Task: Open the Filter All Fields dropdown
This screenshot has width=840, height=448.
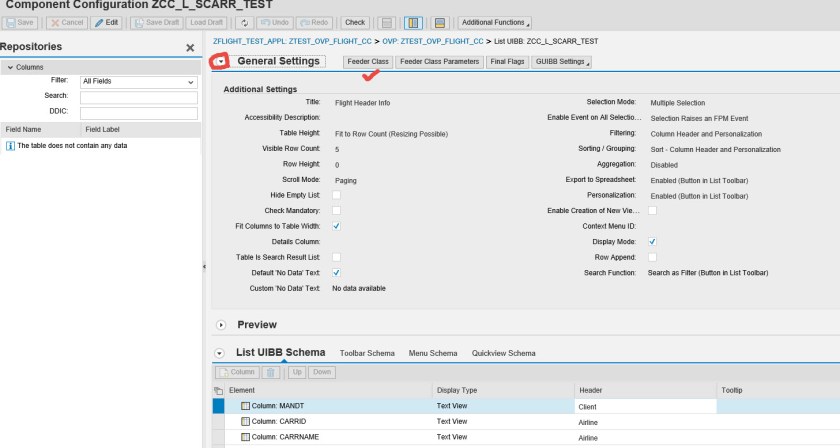Action: pos(139,81)
